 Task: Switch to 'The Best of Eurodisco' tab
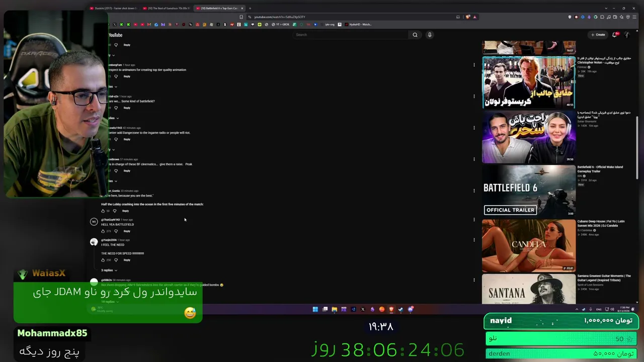tap(167, 8)
